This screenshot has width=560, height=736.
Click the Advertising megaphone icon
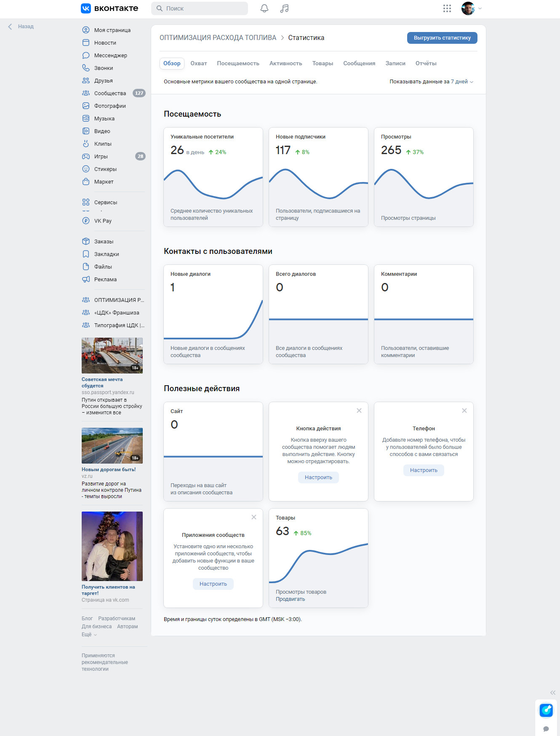[x=86, y=279]
